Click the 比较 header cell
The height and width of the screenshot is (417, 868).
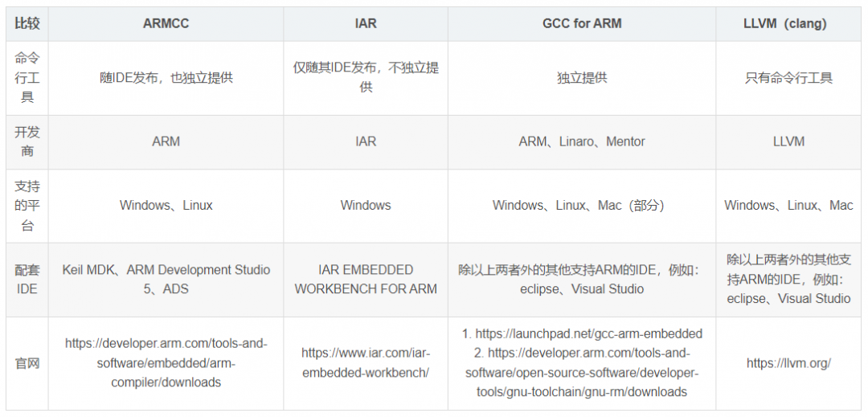pos(27,23)
